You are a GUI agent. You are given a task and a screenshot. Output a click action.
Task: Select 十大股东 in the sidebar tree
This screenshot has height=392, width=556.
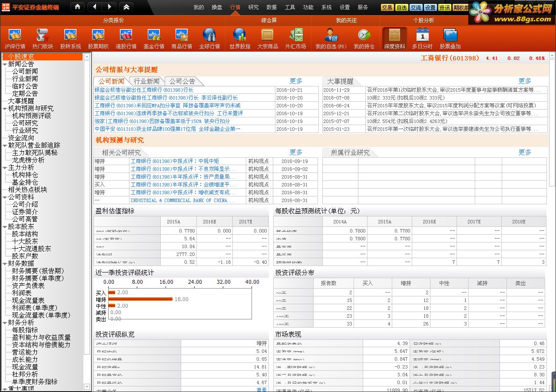coord(25,241)
